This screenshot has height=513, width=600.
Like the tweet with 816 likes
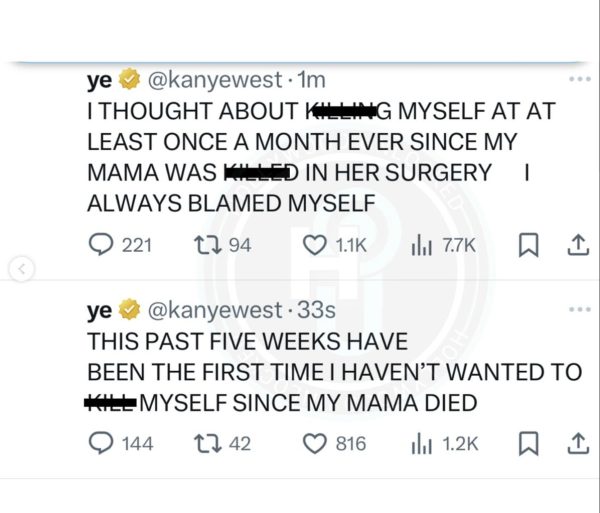click(x=314, y=443)
